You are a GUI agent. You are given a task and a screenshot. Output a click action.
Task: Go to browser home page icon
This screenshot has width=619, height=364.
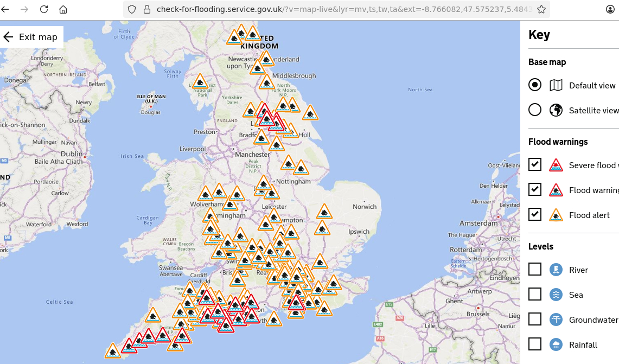[x=63, y=9]
